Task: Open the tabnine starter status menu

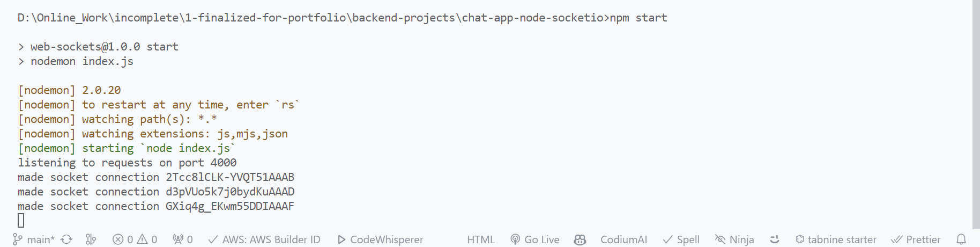Action: pos(836,239)
